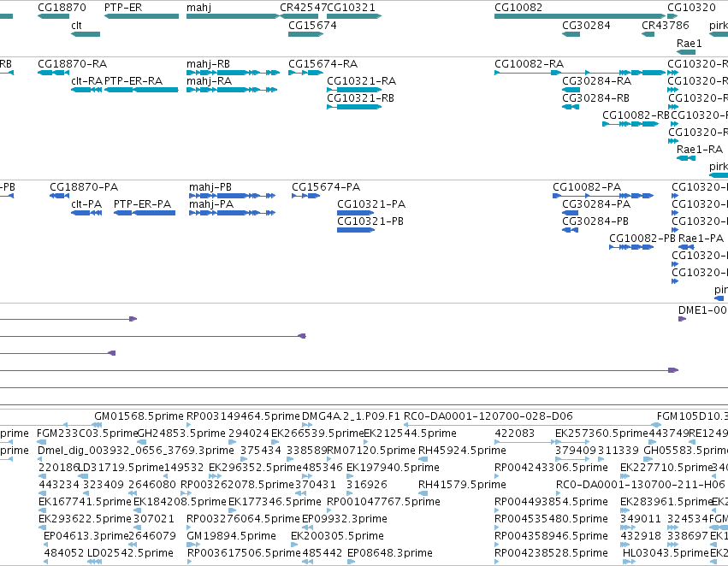Click the PTP-ER gene bar
The image size is (728, 566).
(142, 16)
